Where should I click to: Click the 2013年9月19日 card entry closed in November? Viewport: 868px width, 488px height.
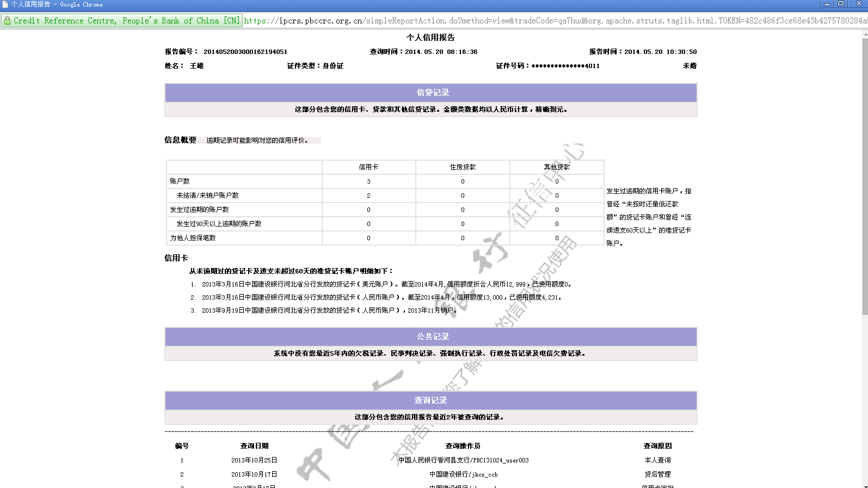(330, 310)
